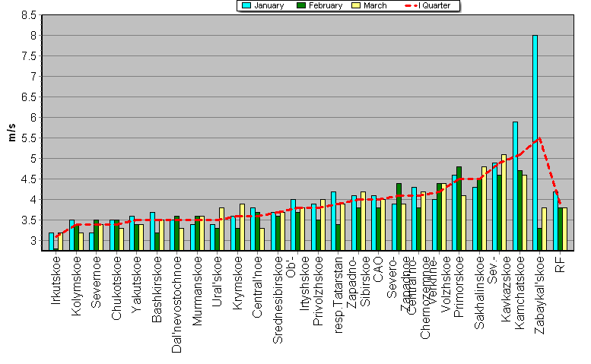Click the 'Chukotskoe' axis label
Screen dimensions: 591x364
(116, 288)
